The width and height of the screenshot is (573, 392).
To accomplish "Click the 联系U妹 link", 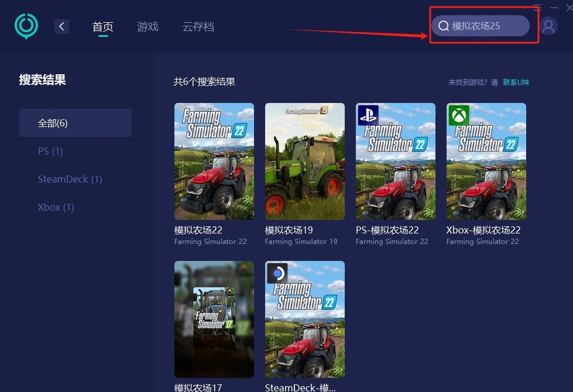I will (516, 82).
